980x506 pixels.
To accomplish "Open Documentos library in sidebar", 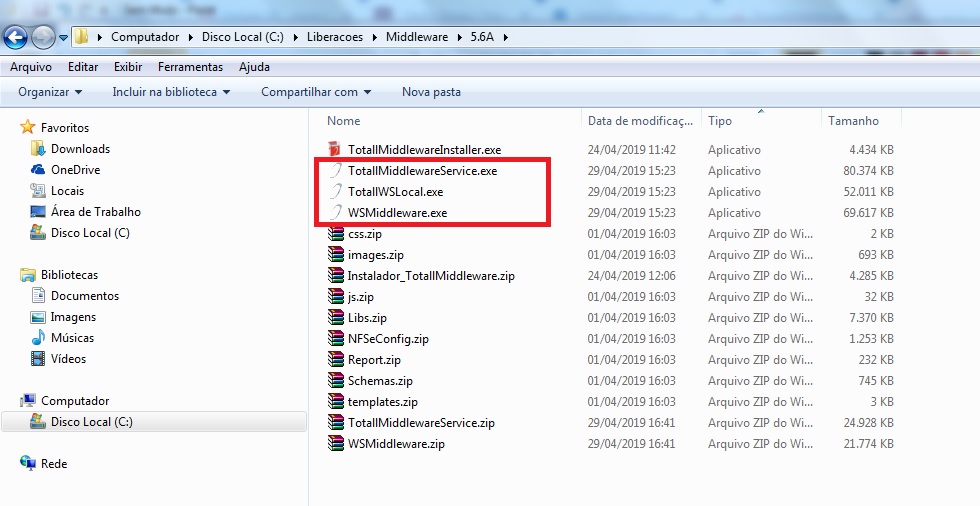I will pyautogui.click(x=84, y=295).
